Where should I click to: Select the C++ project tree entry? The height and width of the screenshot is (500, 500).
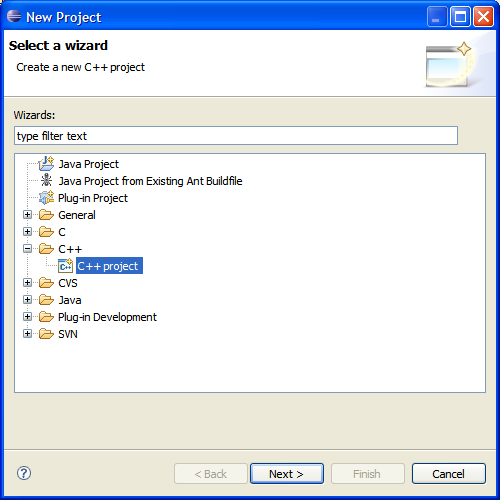pos(109,266)
